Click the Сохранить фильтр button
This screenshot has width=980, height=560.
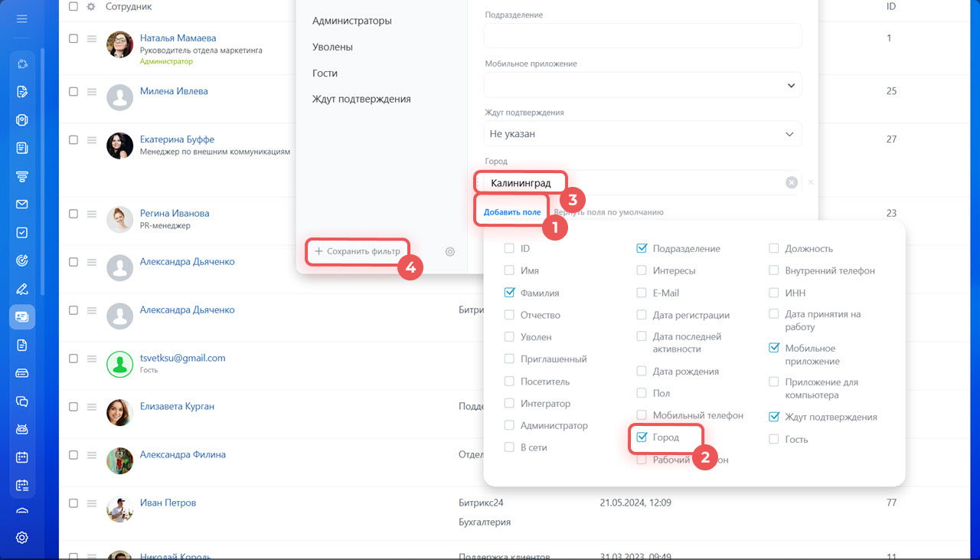[x=358, y=251]
